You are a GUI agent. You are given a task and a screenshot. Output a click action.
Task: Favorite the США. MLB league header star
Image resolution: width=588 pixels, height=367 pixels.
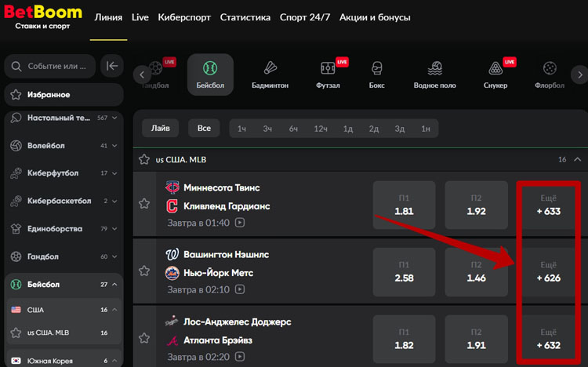tap(144, 159)
